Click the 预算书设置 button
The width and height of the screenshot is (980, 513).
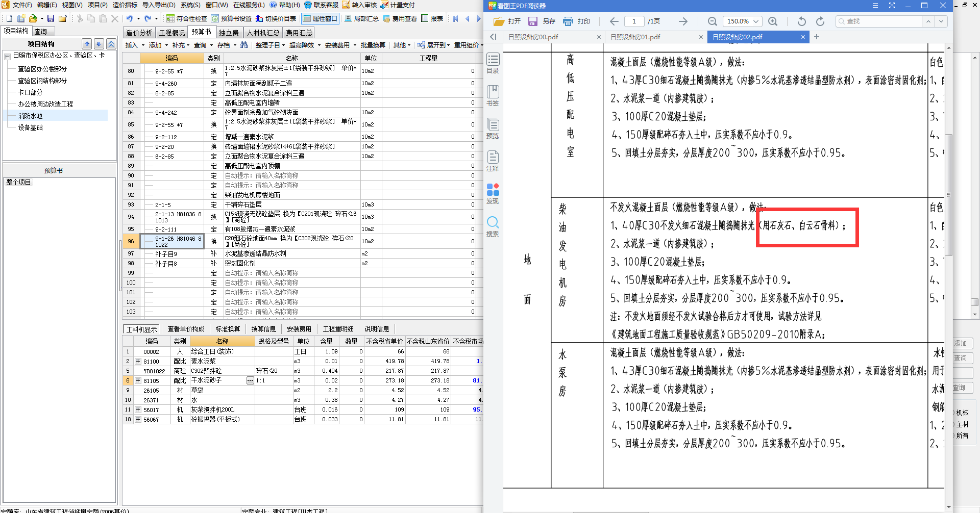tap(232, 18)
